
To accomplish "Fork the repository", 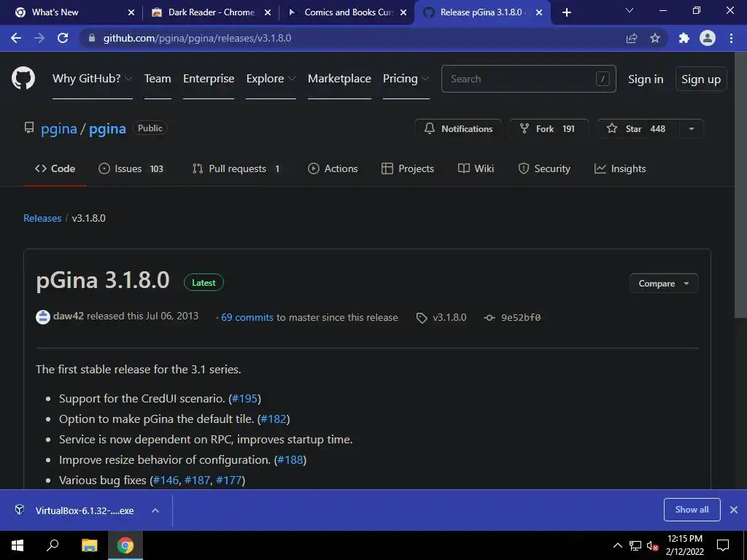I will pyautogui.click(x=549, y=128).
